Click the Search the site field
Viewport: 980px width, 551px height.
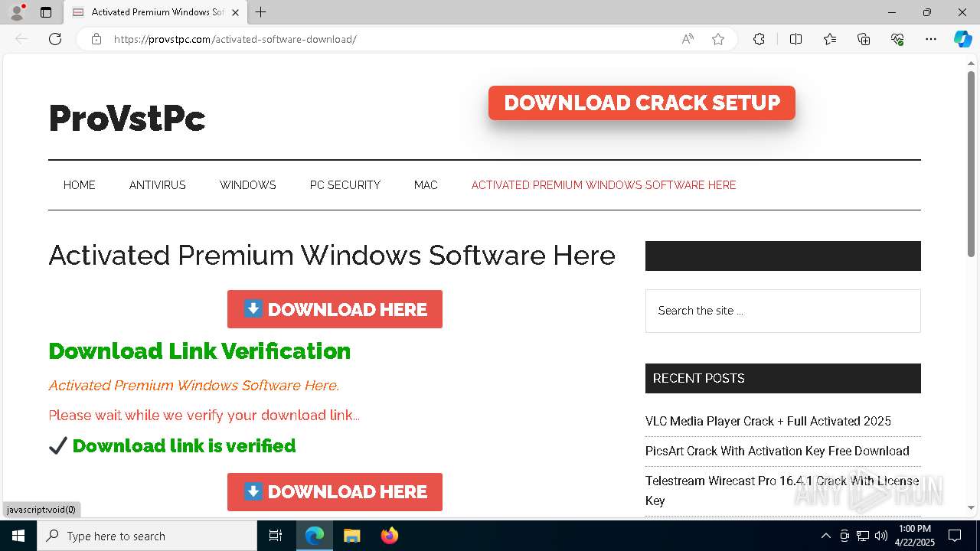pos(782,311)
